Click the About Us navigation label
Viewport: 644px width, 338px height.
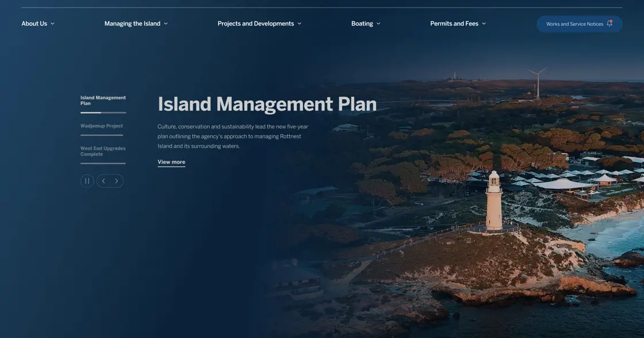click(34, 24)
